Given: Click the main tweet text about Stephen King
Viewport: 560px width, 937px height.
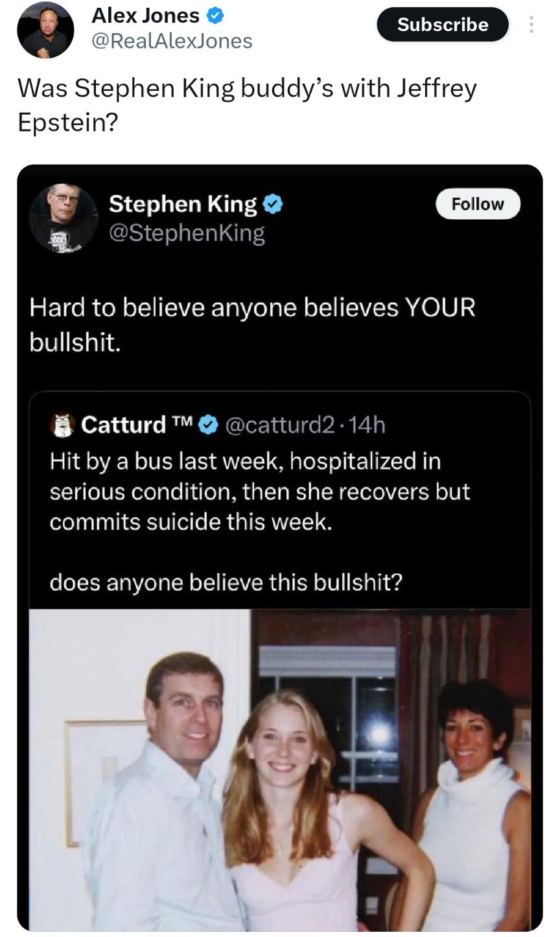Looking at the screenshot, I should [246, 104].
